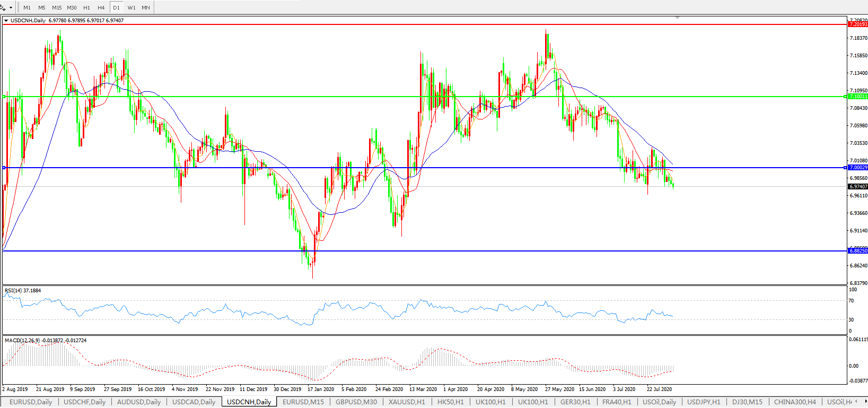The width and height of the screenshot is (868, 408).
Task: Switch to M1 timeframe
Action: 27,8
